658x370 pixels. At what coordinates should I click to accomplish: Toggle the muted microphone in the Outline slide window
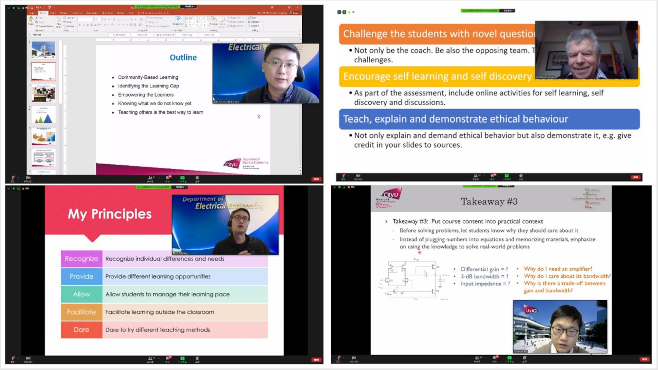pos(13,178)
